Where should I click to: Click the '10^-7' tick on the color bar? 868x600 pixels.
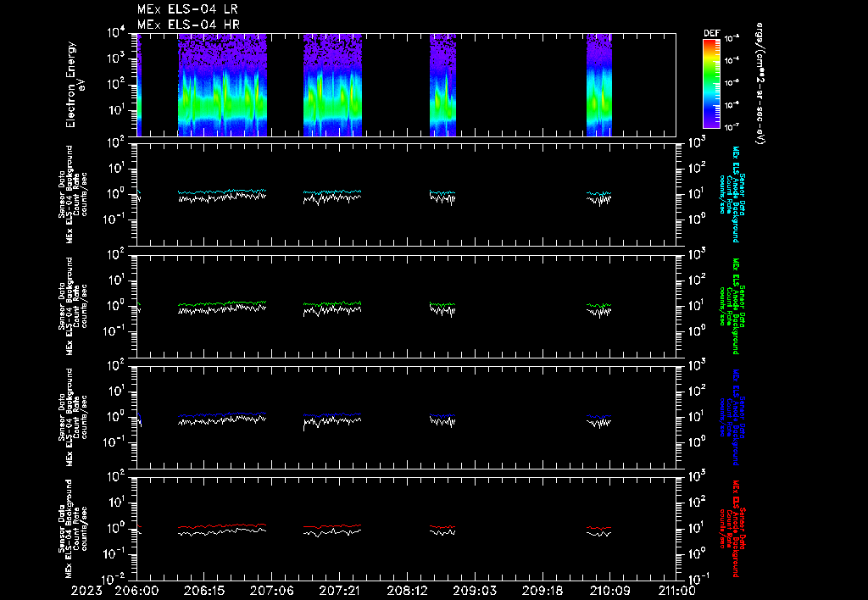click(732, 127)
